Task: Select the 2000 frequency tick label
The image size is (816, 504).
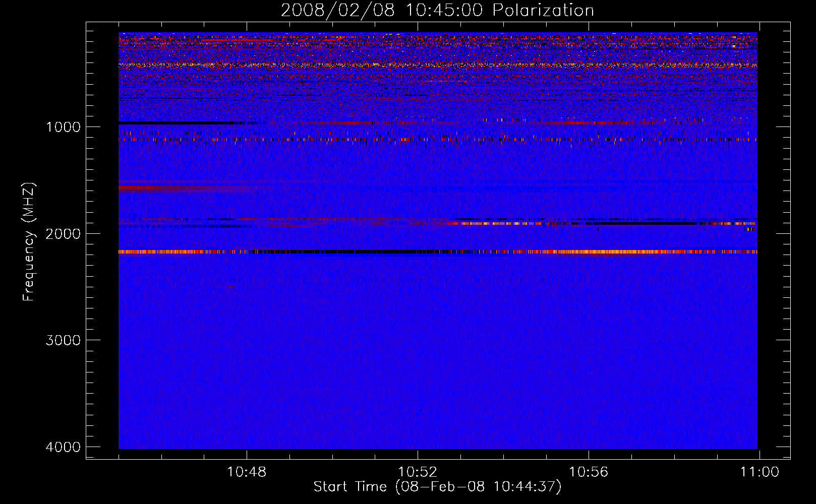Action: [x=63, y=234]
